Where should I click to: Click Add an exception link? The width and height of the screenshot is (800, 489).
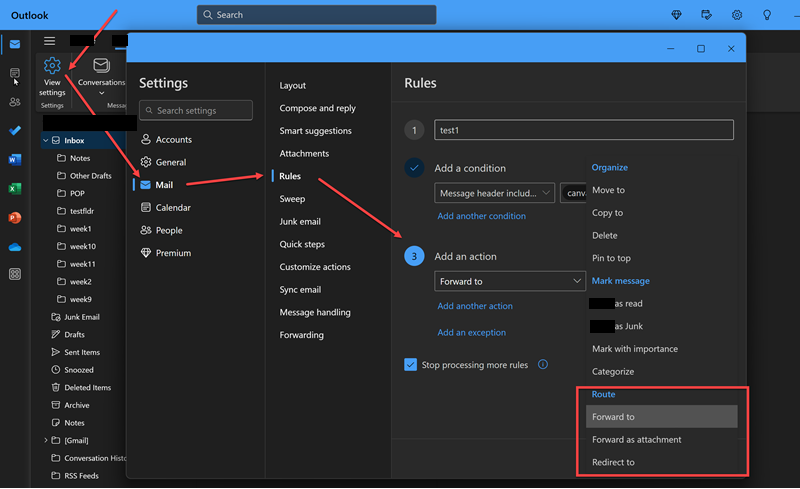tap(471, 332)
